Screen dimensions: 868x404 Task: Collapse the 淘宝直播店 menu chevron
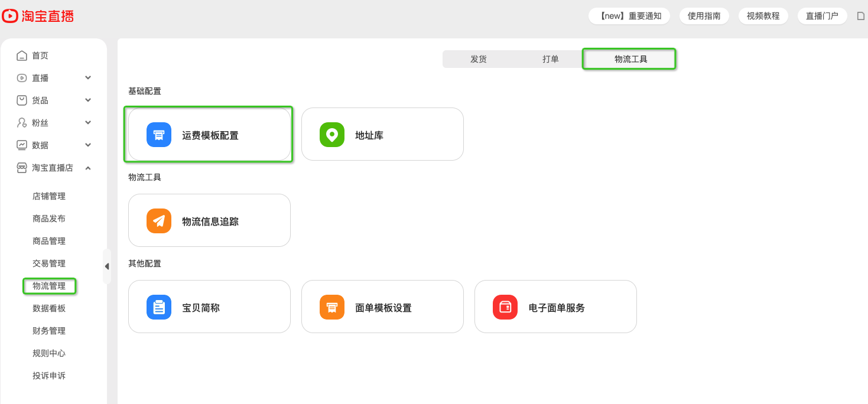pyautogui.click(x=88, y=168)
